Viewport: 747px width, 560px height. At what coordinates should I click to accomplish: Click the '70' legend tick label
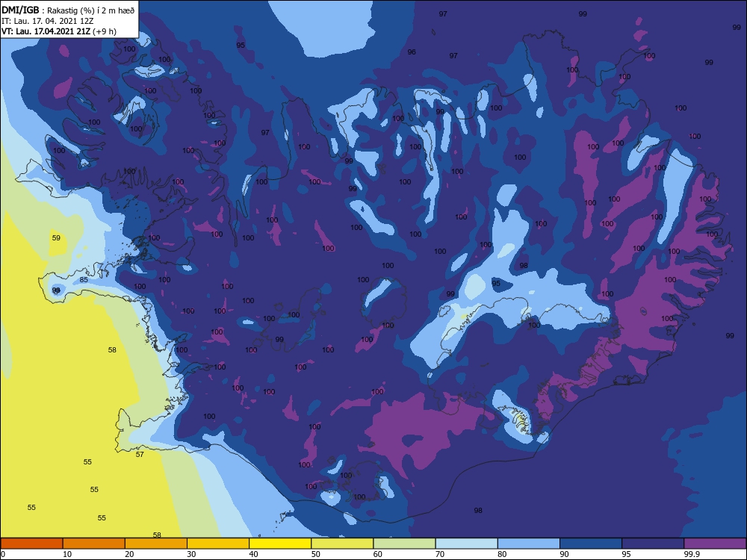pos(440,554)
